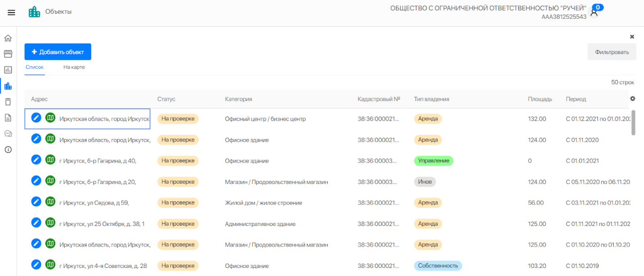Open table column settings gear

[633, 99]
